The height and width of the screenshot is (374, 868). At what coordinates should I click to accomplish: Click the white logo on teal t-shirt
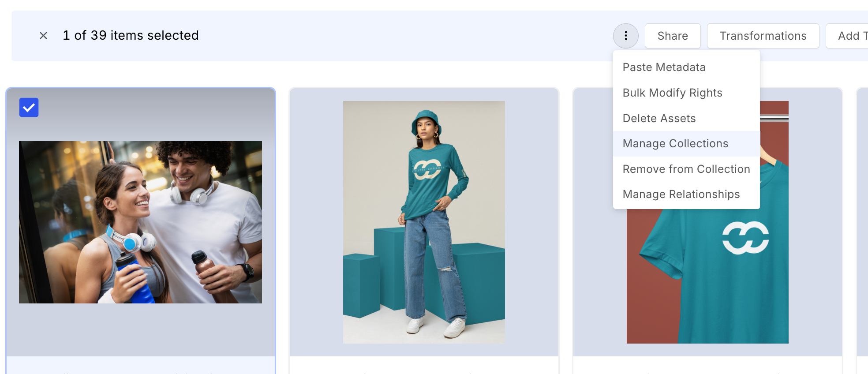click(745, 238)
